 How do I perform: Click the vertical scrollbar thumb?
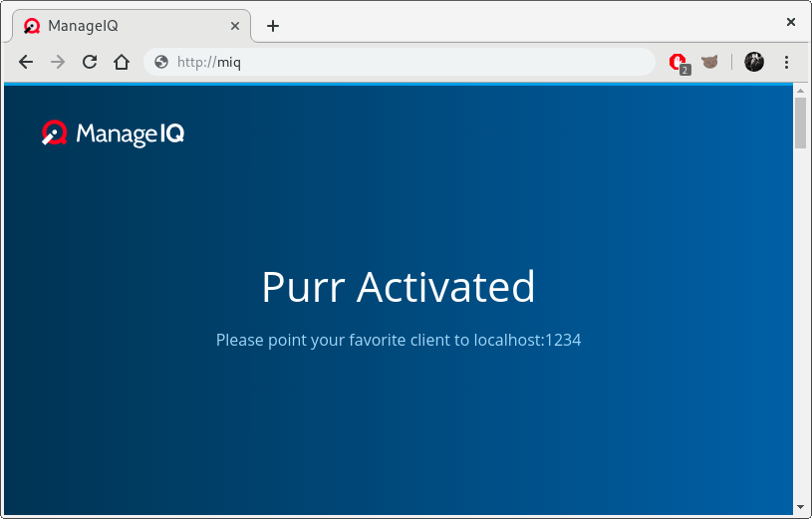[x=800, y=124]
